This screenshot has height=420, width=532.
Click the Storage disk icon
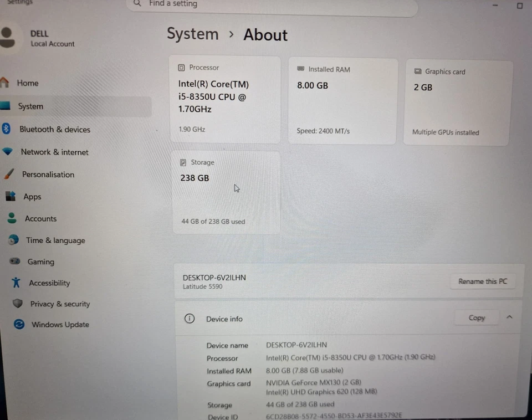pyautogui.click(x=183, y=162)
